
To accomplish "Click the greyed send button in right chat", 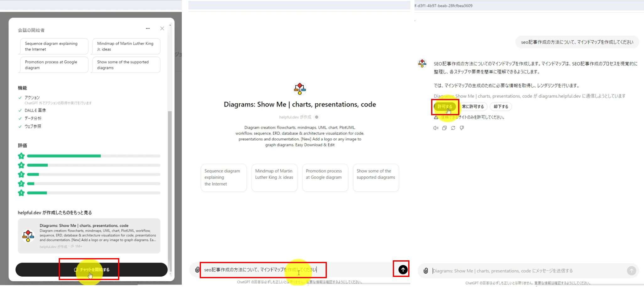I will coord(631,271).
